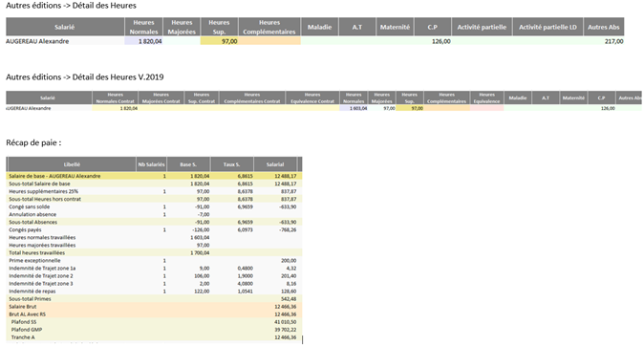Click AUGEREAU Alexandre in the first table
This screenshot has width=644, height=346.
tap(37, 41)
